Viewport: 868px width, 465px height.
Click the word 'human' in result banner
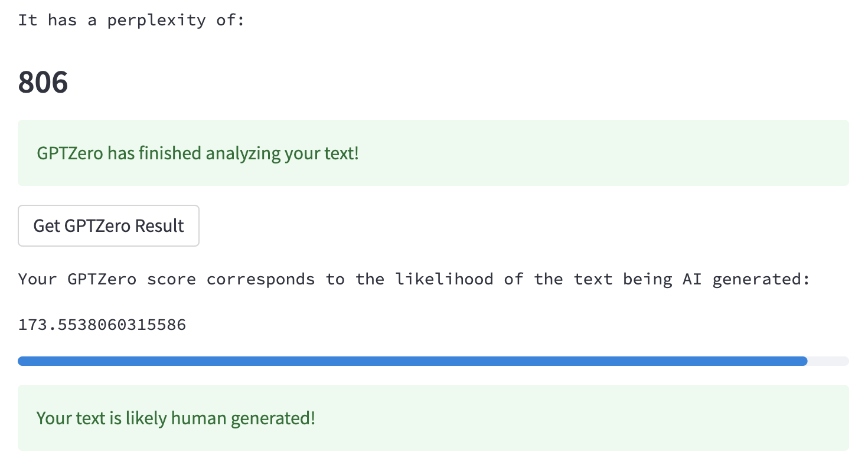click(x=198, y=418)
